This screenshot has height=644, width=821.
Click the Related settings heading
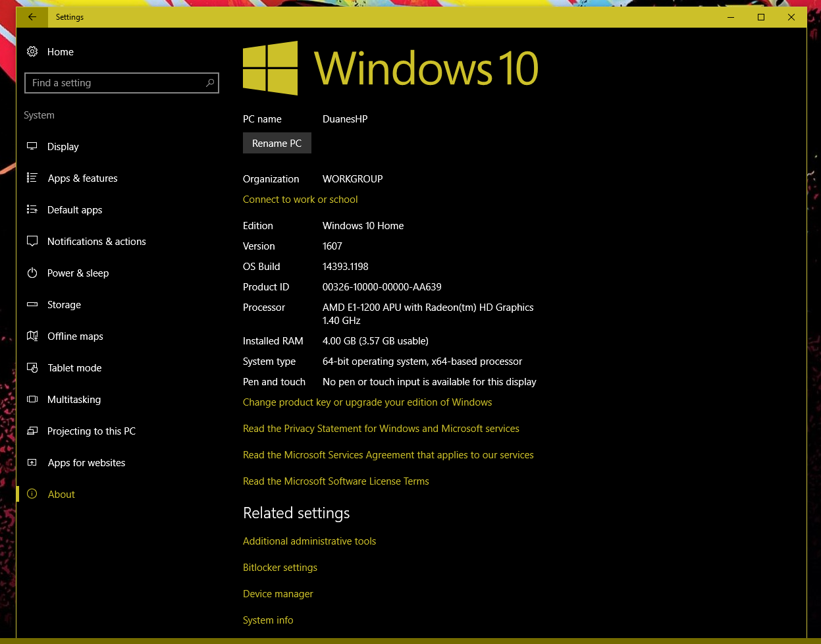pos(296,513)
